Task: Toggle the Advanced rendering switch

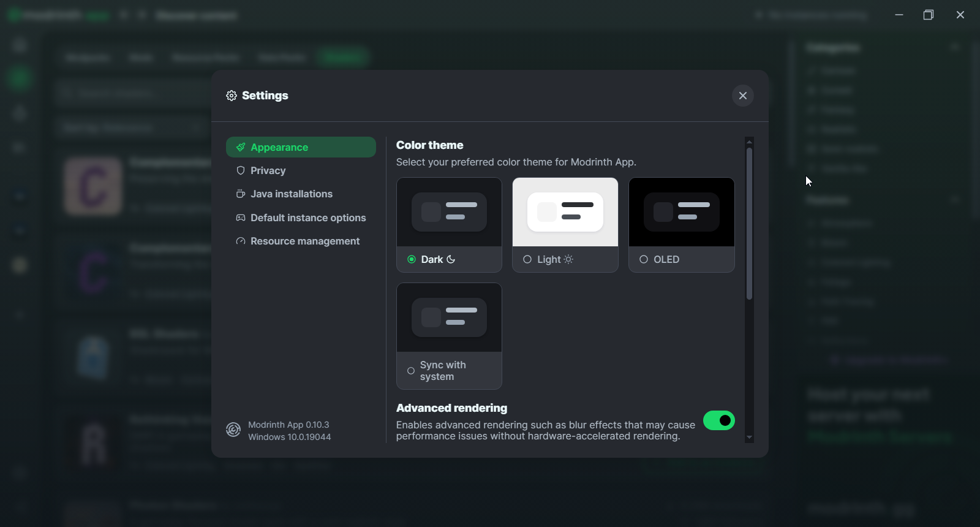Action: tap(719, 420)
